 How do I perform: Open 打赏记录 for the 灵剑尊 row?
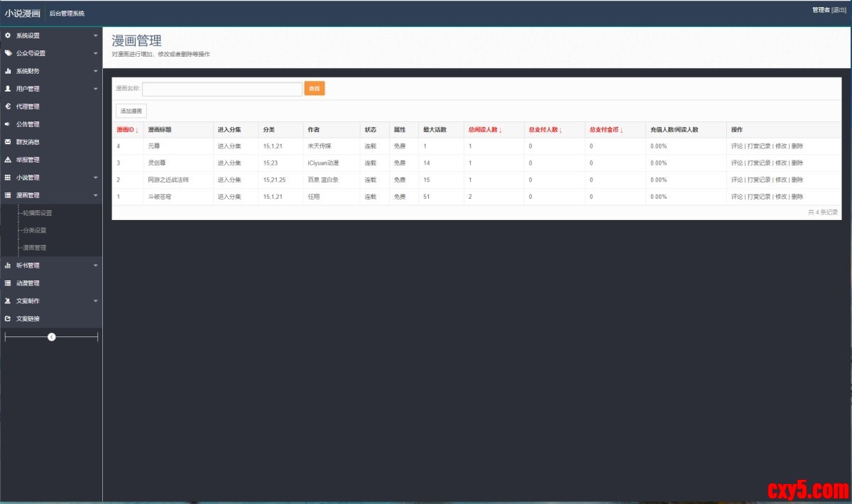coord(759,163)
